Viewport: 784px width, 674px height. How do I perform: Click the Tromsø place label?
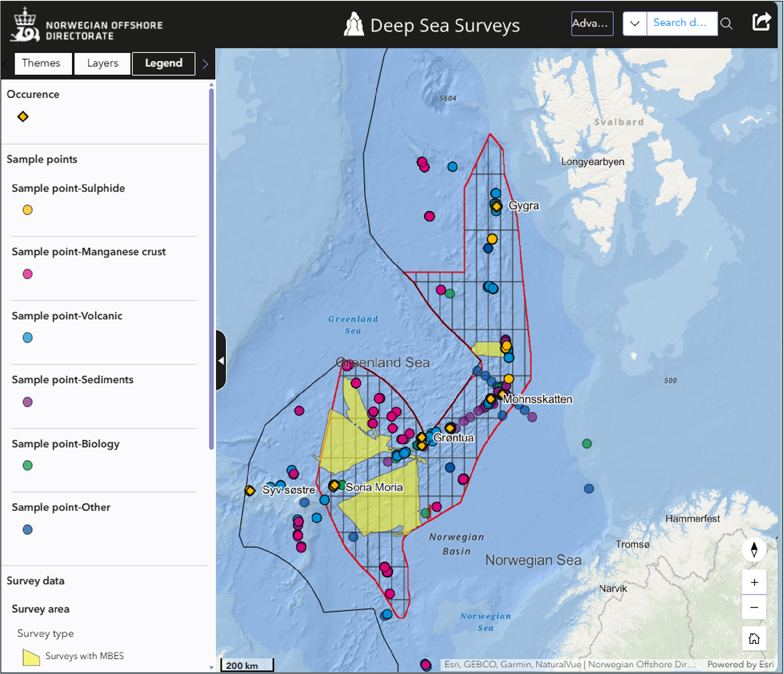(x=633, y=544)
